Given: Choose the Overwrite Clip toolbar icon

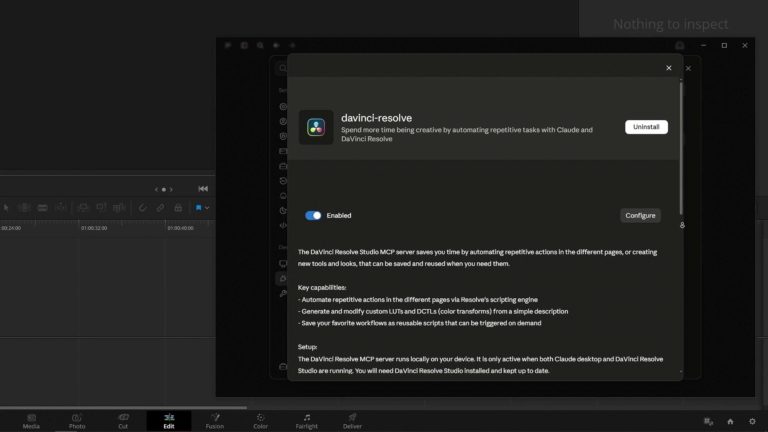Looking at the screenshot, I should (x=101, y=208).
